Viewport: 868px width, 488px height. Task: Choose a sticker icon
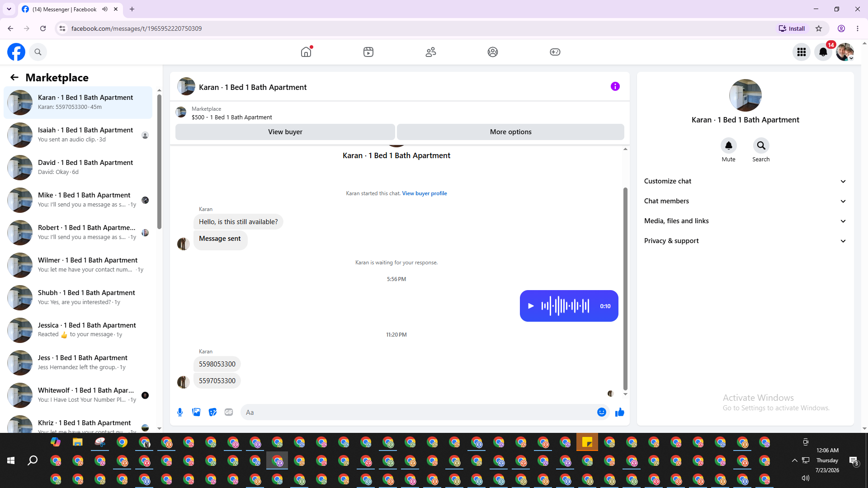tap(212, 412)
